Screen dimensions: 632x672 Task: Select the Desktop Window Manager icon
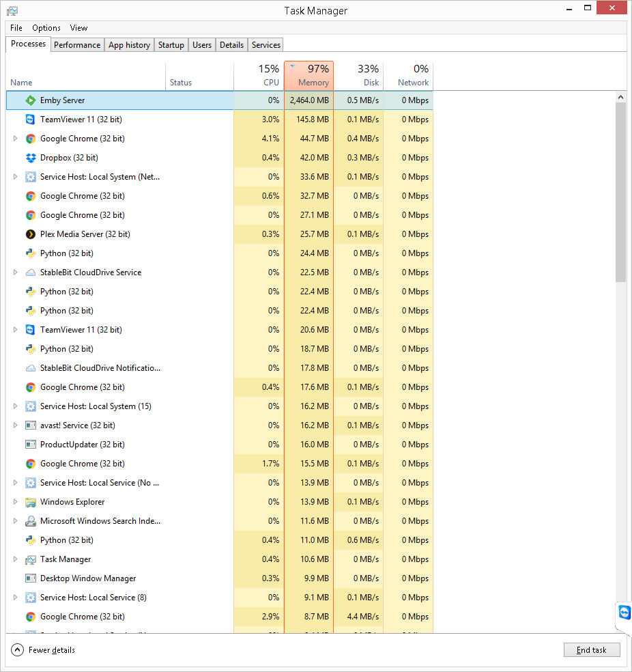pyautogui.click(x=31, y=578)
